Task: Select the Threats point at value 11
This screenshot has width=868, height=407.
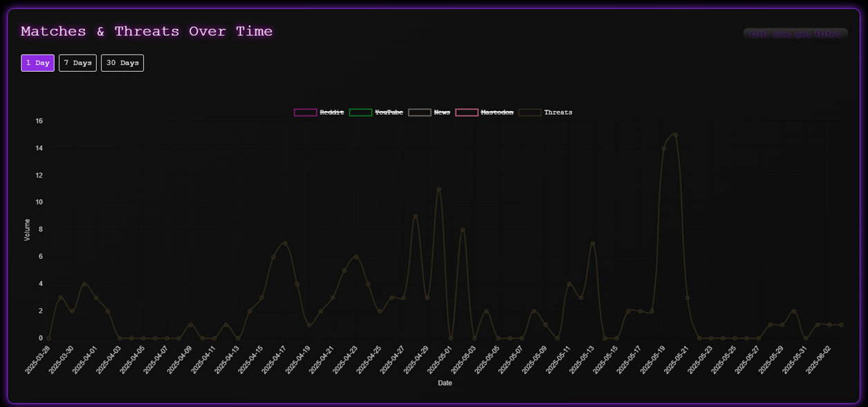Action: click(438, 189)
